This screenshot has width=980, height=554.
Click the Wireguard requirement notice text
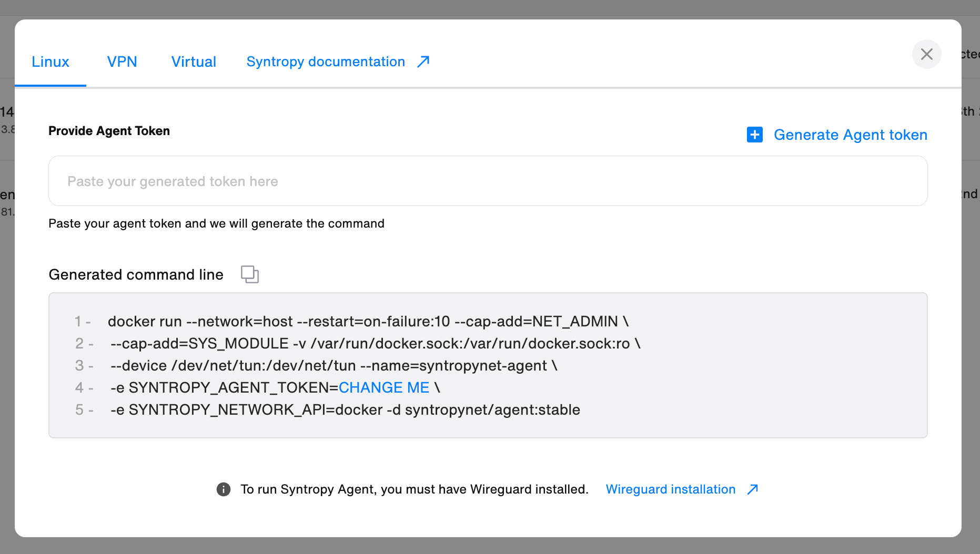pyautogui.click(x=415, y=489)
